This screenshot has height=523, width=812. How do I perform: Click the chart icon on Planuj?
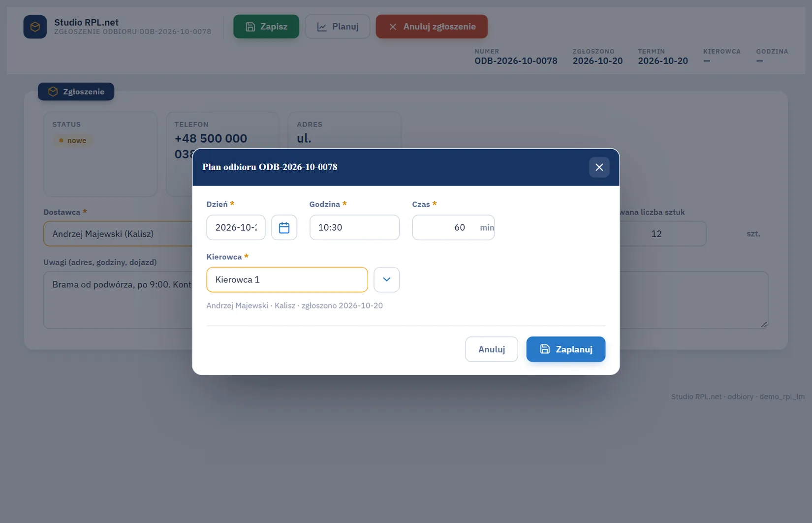pyautogui.click(x=322, y=27)
